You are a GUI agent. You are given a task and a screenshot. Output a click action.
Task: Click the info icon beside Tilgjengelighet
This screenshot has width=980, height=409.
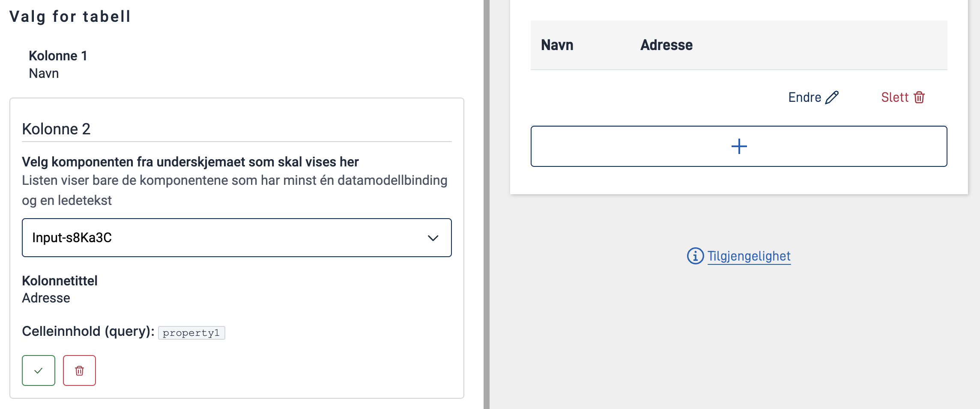(x=695, y=256)
